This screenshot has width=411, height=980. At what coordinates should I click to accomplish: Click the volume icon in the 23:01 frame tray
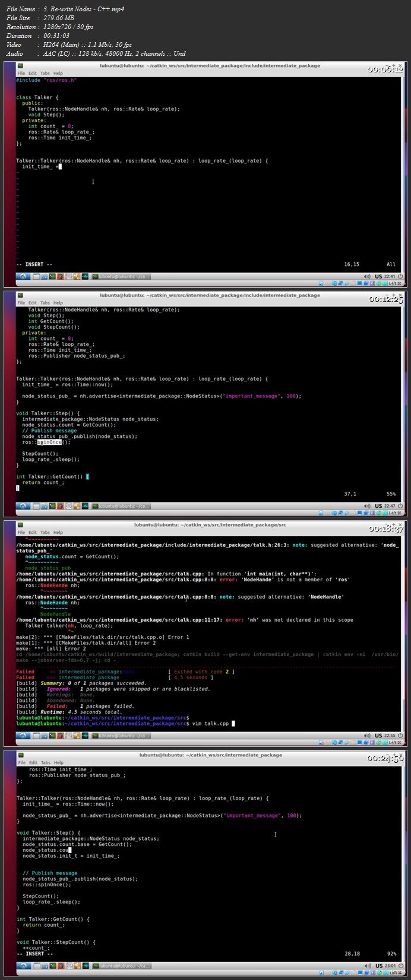pos(368,966)
